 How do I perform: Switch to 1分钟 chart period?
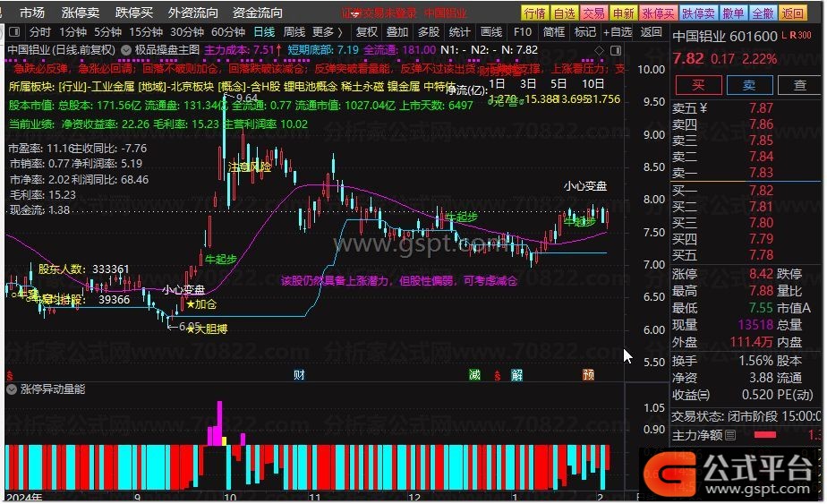pyautogui.click(x=72, y=32)
